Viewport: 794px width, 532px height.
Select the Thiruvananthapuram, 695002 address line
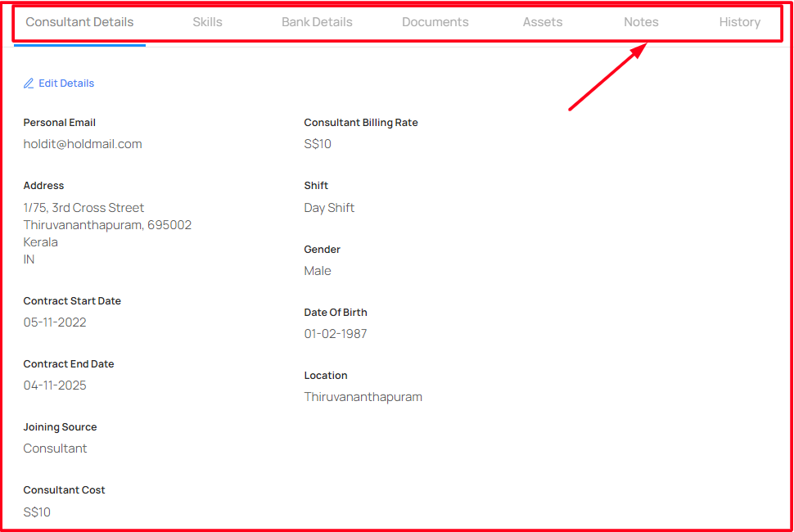click(x=107, y=225)
